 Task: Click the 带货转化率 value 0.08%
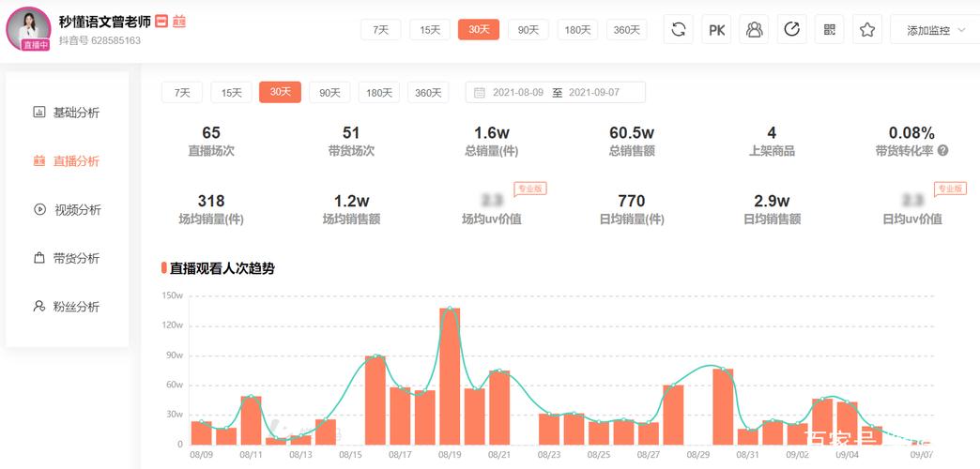tap(911, 132)
